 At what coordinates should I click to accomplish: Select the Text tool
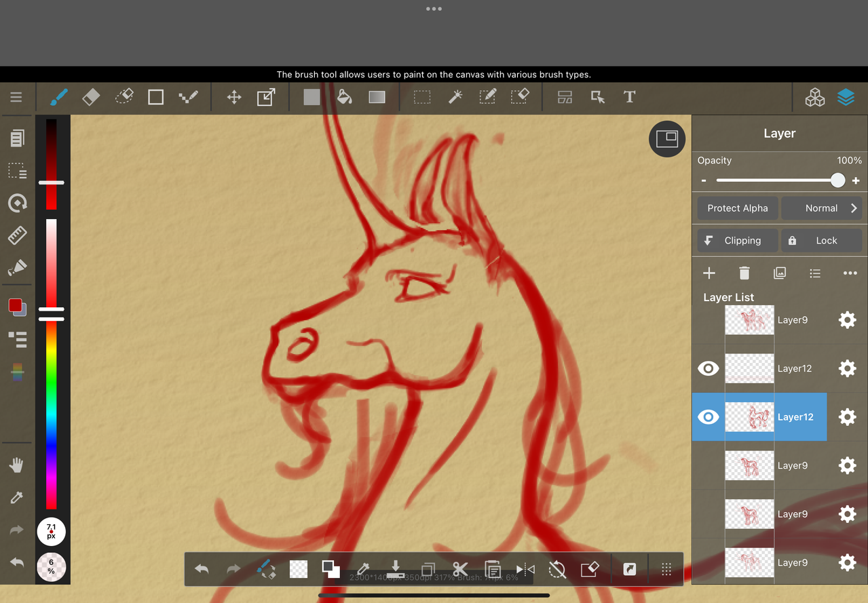(x=629, y=97)
